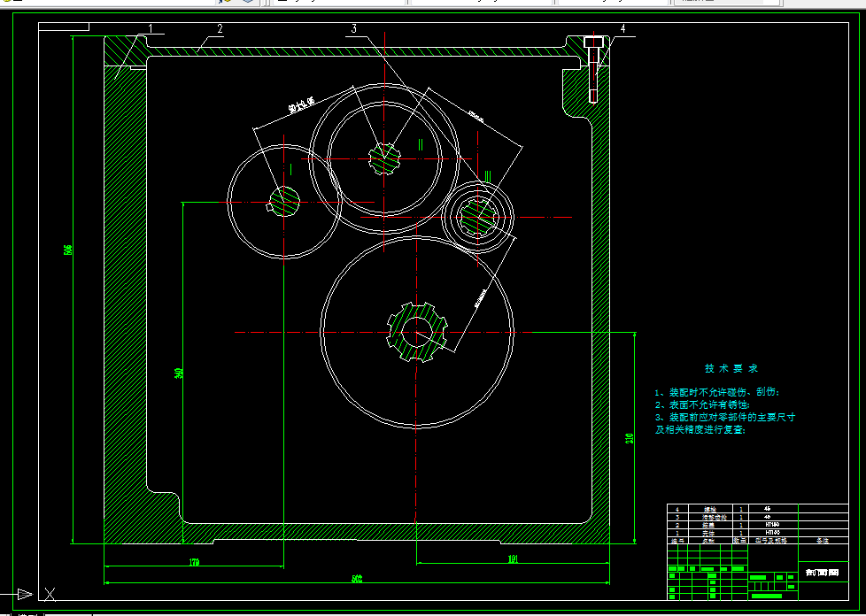Select the 340 vertical dimension text
The image size is (866, 616).
pos(178,373)
